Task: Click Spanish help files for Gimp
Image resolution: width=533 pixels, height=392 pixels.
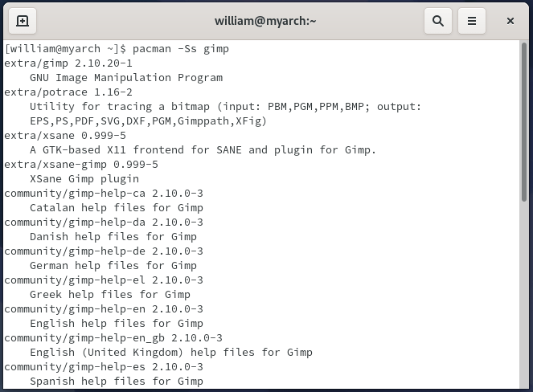Action: 117,381
